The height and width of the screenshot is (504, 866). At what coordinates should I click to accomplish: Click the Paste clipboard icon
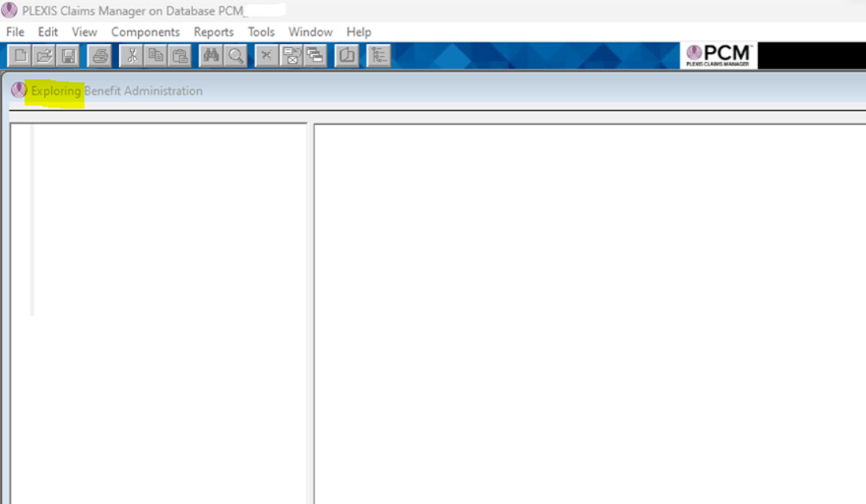[x=180, y=56]
